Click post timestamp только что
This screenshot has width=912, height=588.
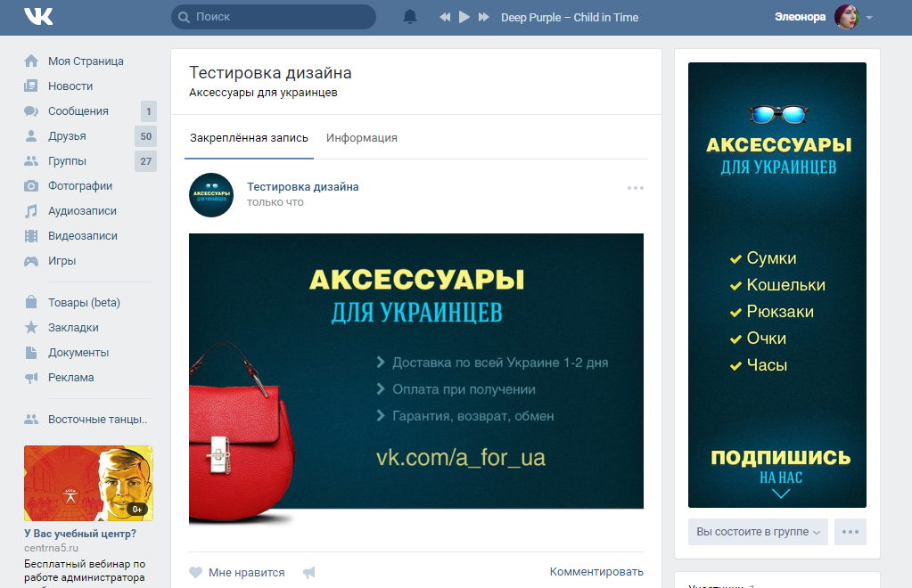click(275, 202)
